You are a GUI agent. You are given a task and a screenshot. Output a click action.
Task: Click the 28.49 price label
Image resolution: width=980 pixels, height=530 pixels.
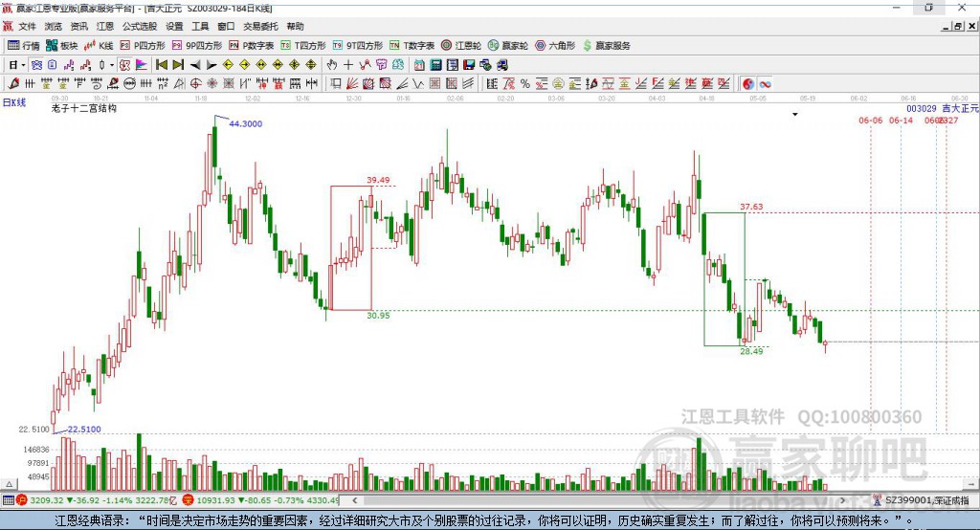751,351
